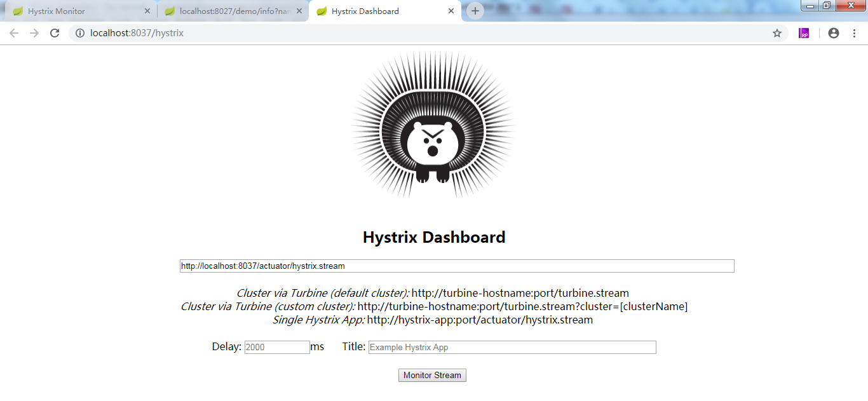Minimize the browser window
Screen dimensions: 868x401
point(810,6)
